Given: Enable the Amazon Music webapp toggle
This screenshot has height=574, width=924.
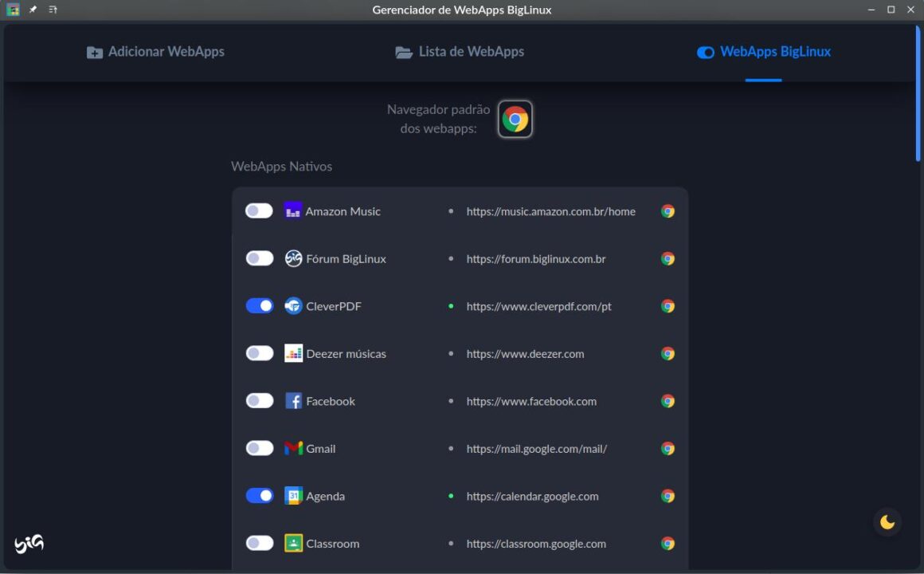Looking at the screenshot, I should 259,211.
